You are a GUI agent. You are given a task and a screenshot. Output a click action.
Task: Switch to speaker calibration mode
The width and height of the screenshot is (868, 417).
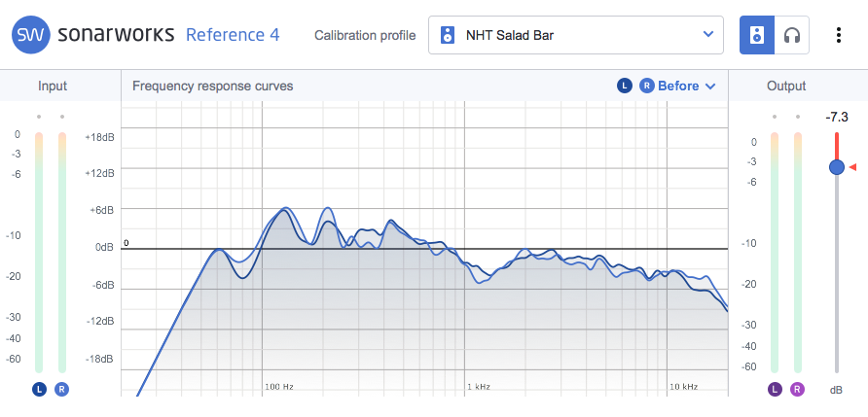pyautogui.click(x=756, y=35)
